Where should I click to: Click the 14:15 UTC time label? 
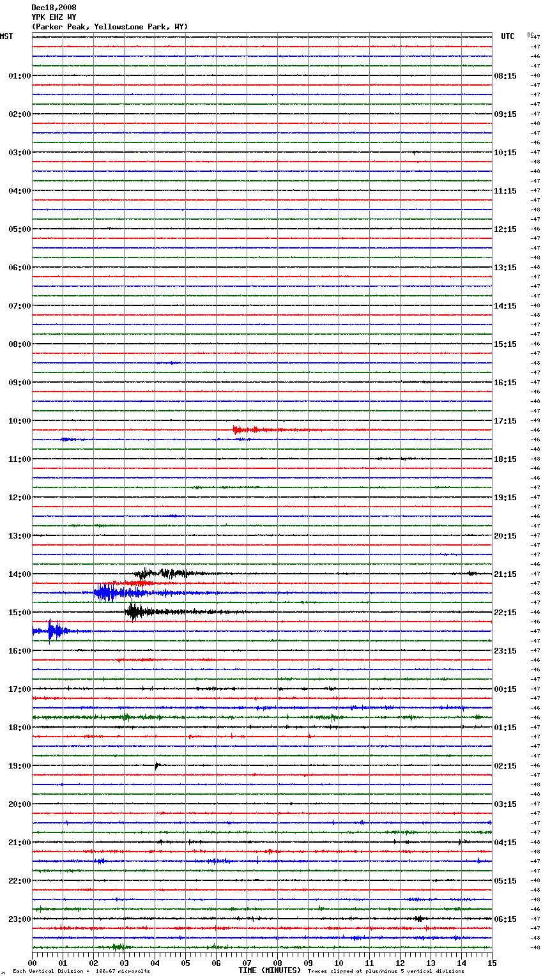505,306
